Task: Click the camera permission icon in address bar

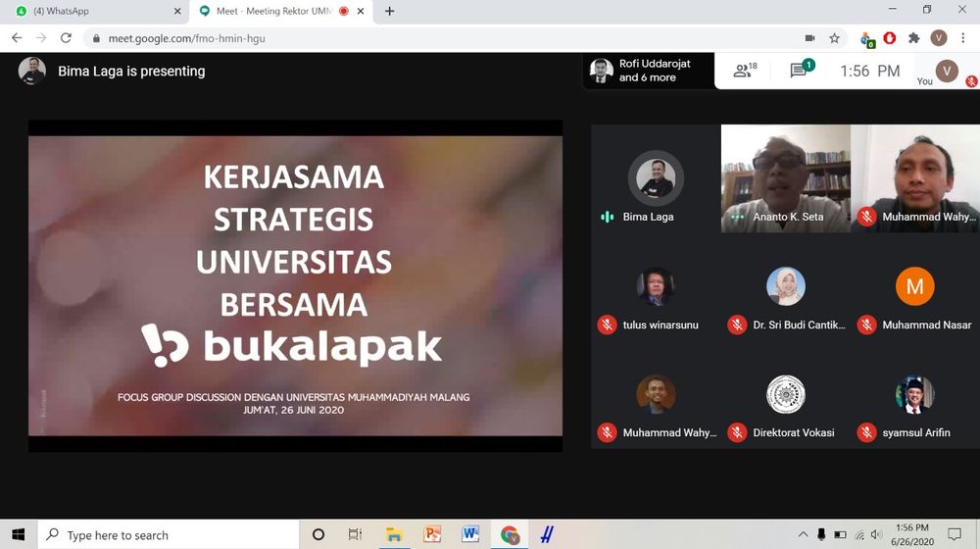Action: (x=810, y=38)
